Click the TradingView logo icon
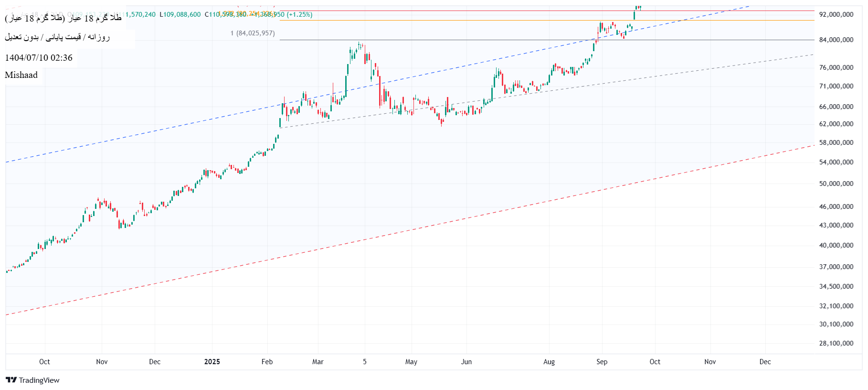The height and width of the screenshot is (390, 868). click(x=11, y=380)
